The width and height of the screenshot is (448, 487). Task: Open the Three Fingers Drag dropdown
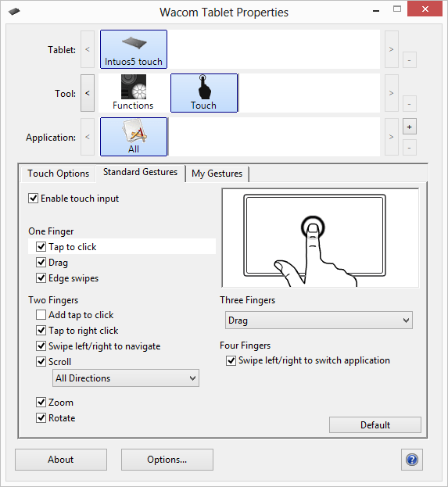tap(319, 320)
